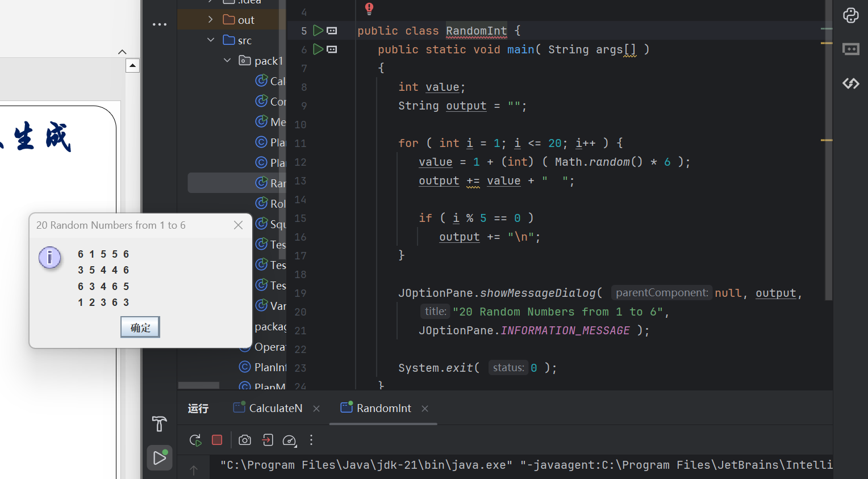Stop the running RandomInt process
Screen dimensions: 868x479
(x=217, y=440)
